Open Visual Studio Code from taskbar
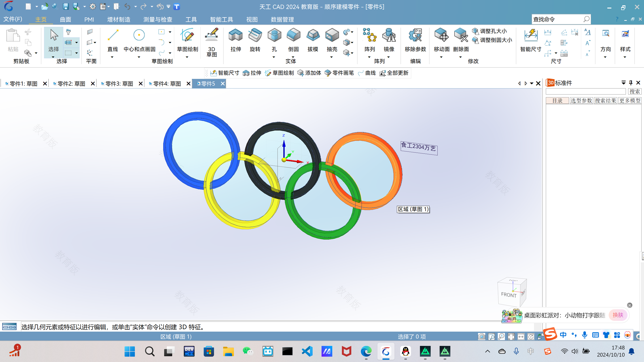Viewport: 644px width, 362px height. tap(307, 351)
